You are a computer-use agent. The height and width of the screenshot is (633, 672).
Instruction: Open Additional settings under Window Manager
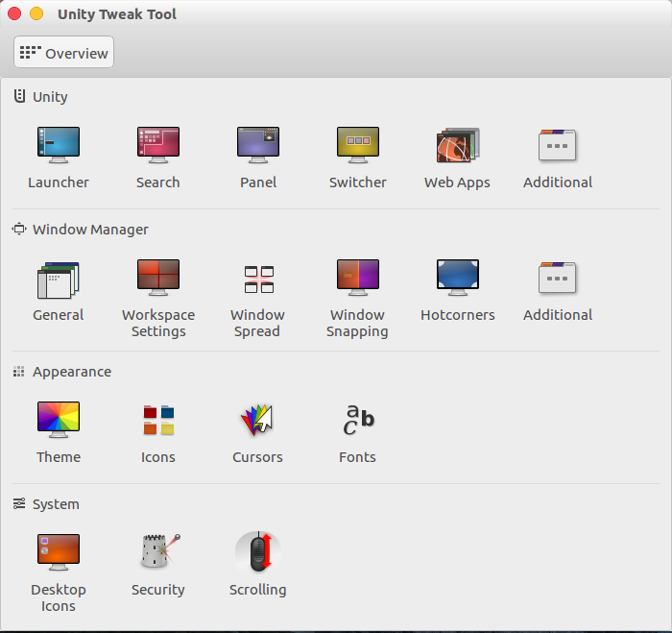[x=557, y=278]
